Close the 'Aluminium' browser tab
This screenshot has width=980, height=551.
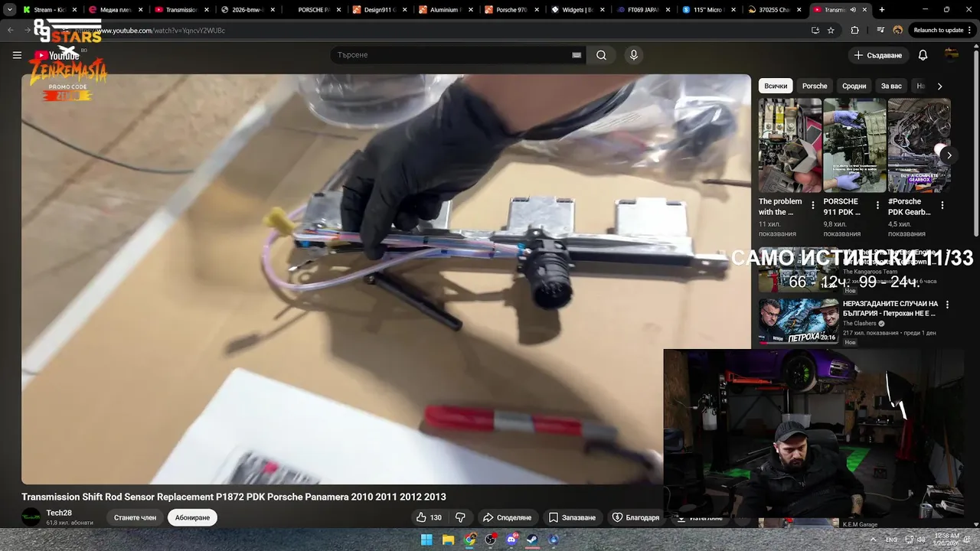470,10
